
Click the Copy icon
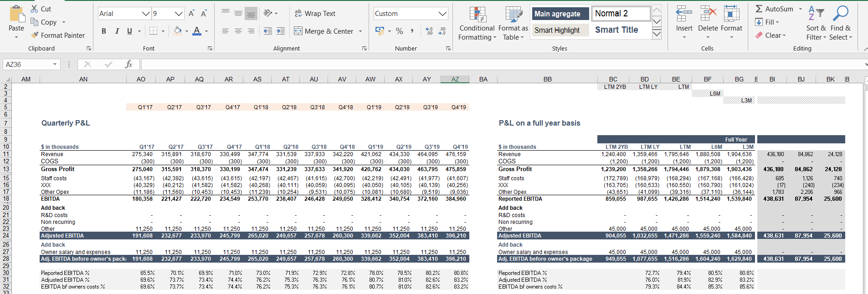coord(34,22)
